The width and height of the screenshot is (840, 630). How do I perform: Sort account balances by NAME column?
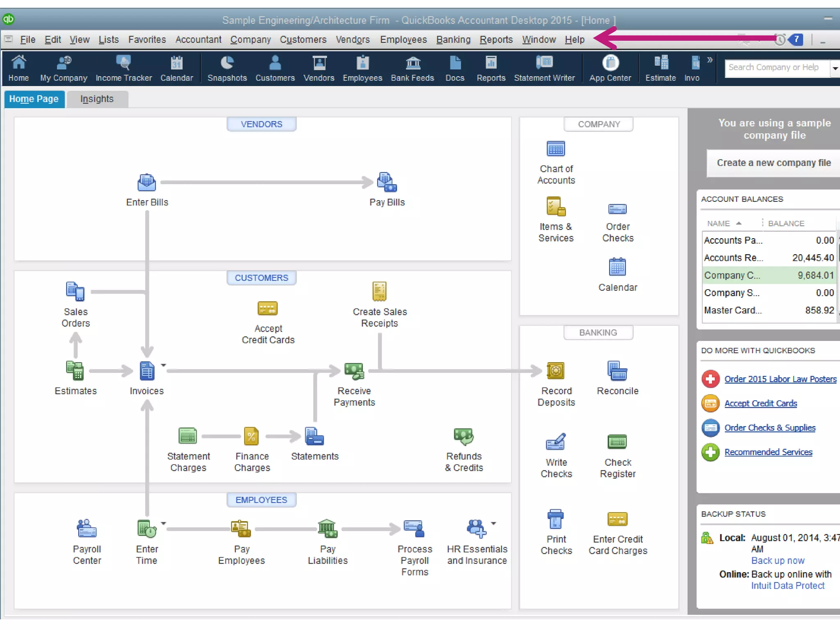click(719, 224)
